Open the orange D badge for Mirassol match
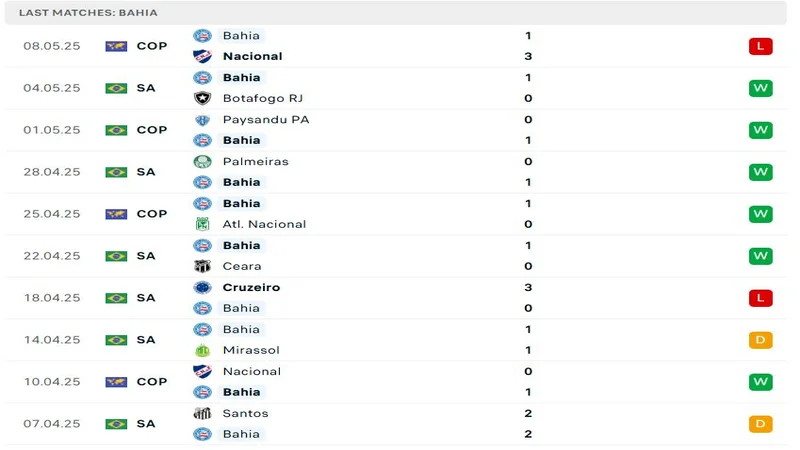The height and width of the screenshot is (450, 800). click(760, 340)
